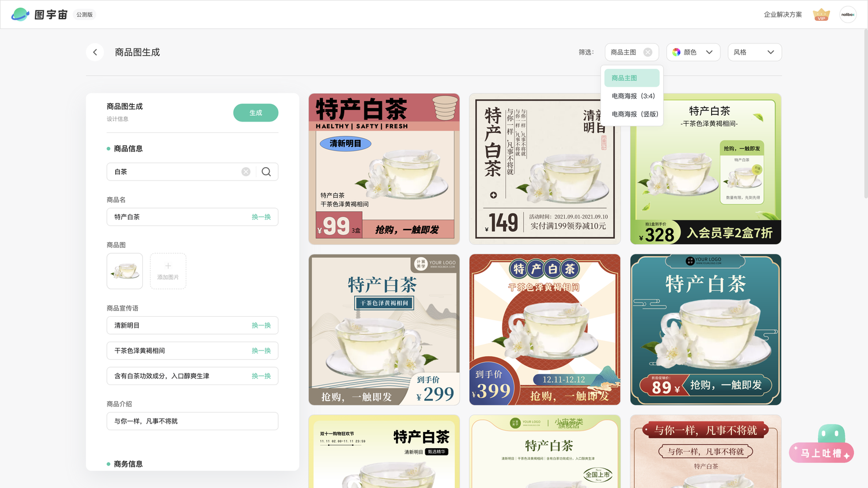The height and width of the screenshot is (488, 868).
Task: Open the pink 与你一样，凡事不将就 template
Action: 705,452
